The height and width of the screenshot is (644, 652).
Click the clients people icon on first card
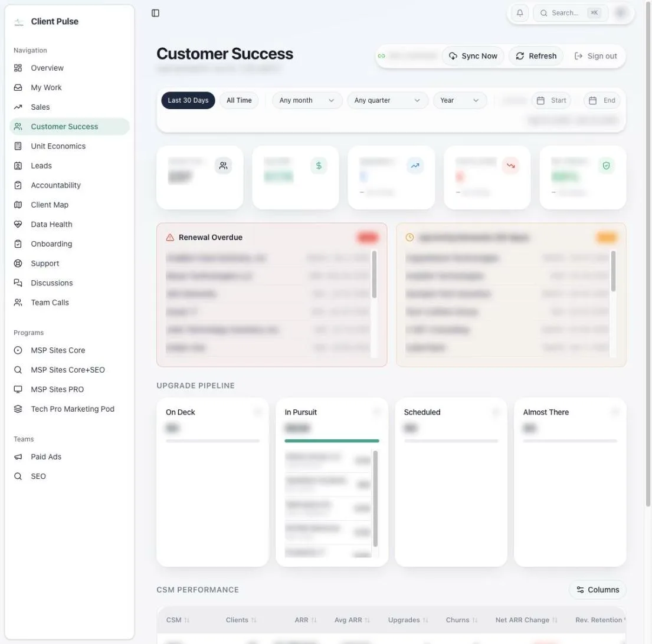[223, 165]
